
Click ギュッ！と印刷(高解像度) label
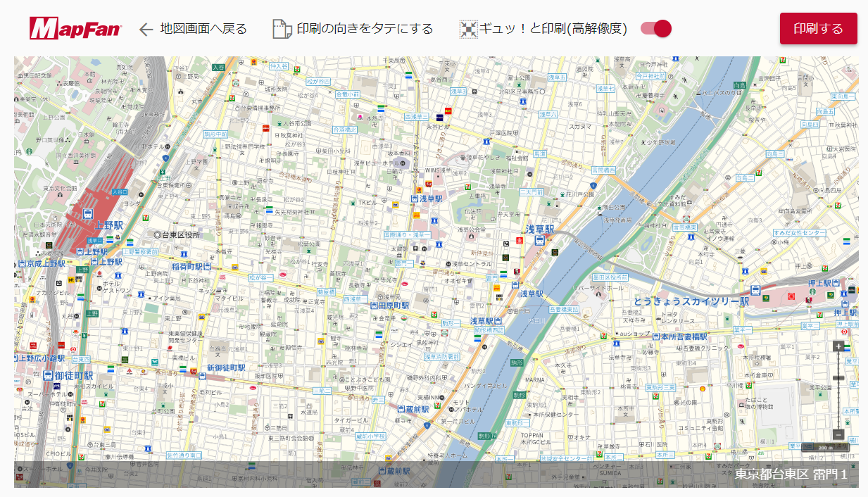pos(553,29)
